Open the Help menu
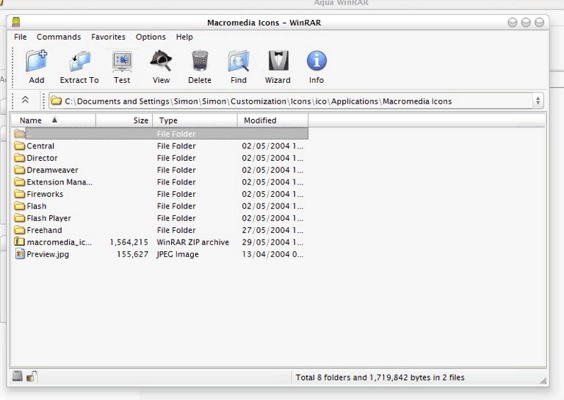Image resolution: width=564 pixels, height=400 pixels. (x=184, y=37)
